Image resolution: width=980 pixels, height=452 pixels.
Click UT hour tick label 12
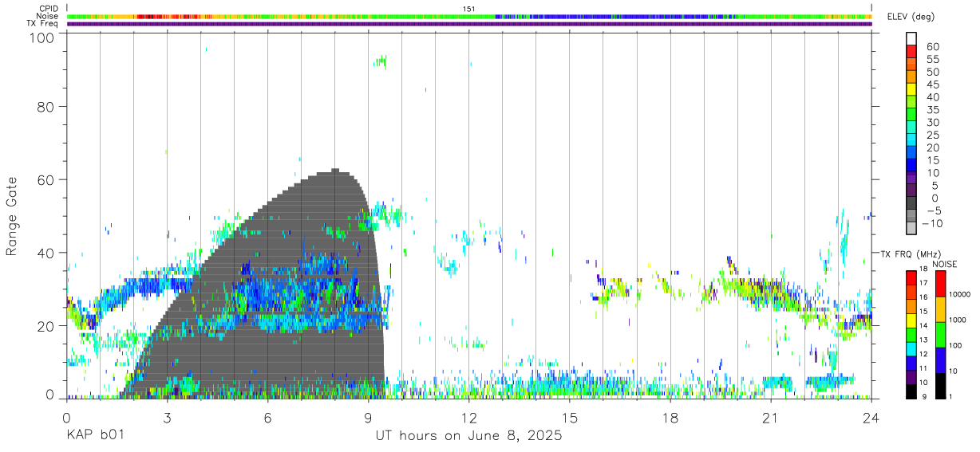click(469, 417)
